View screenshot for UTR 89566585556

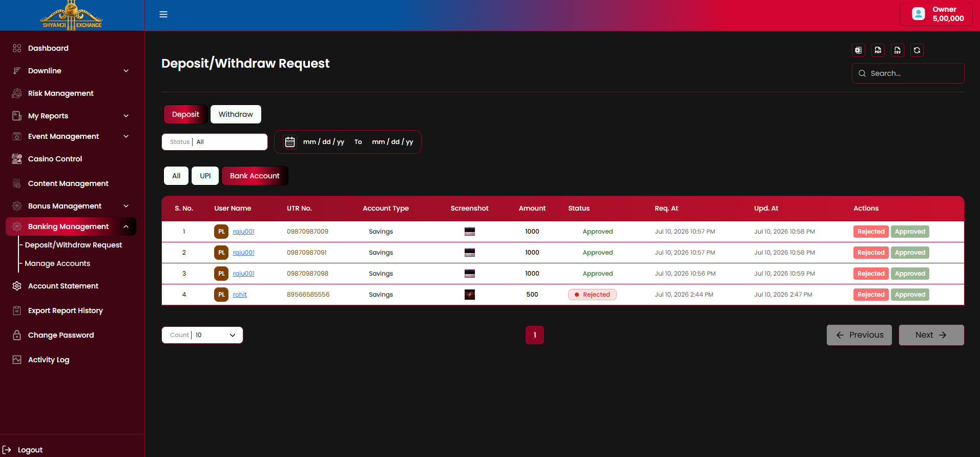[x=470, y=295]
